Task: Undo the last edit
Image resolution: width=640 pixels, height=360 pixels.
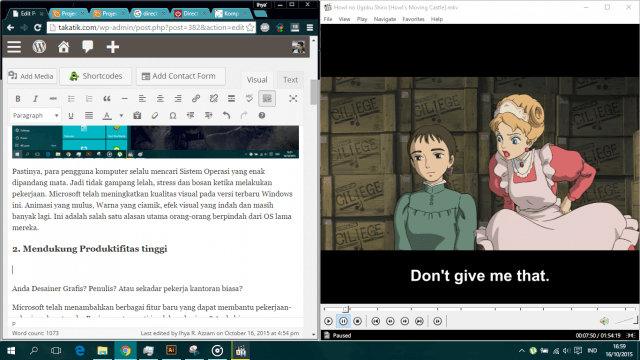Action: pyautogui.click(x=226, y=116)
